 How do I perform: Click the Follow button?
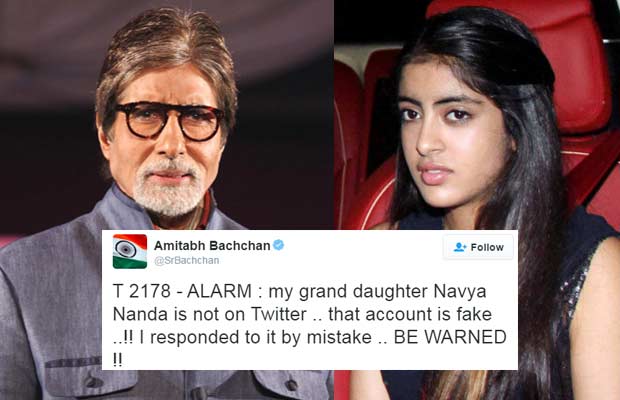click(x=478, y=247)
